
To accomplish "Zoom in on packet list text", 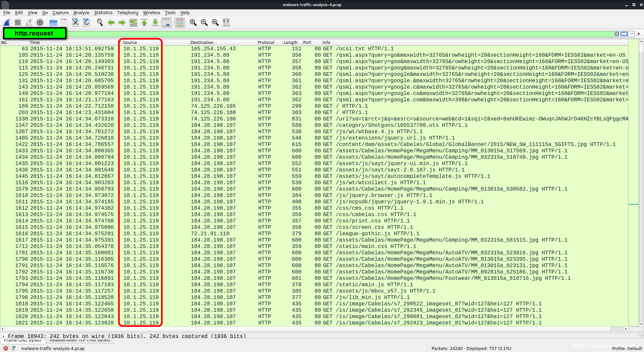I will point(193,22).
